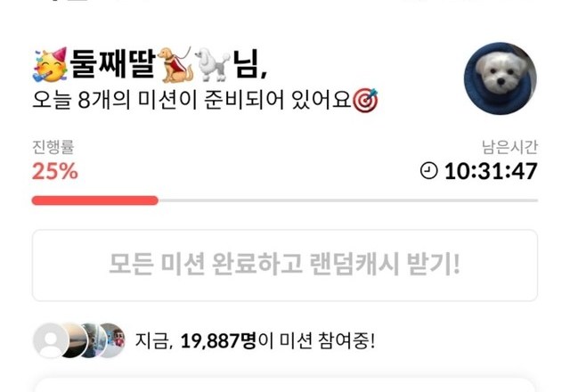Click the 남은시간 label
Viewport: 570px width, 392px height.
[x=509, y=147]
